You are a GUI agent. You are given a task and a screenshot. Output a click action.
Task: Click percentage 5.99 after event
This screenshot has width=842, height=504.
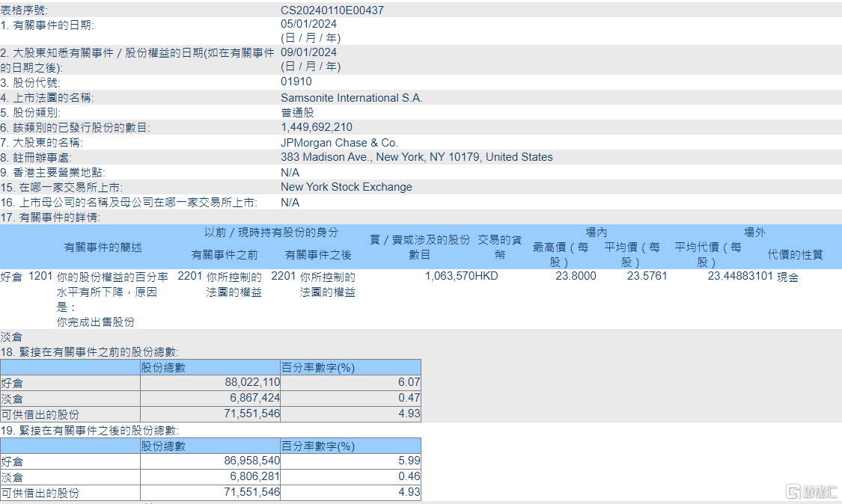coord(409,461)
